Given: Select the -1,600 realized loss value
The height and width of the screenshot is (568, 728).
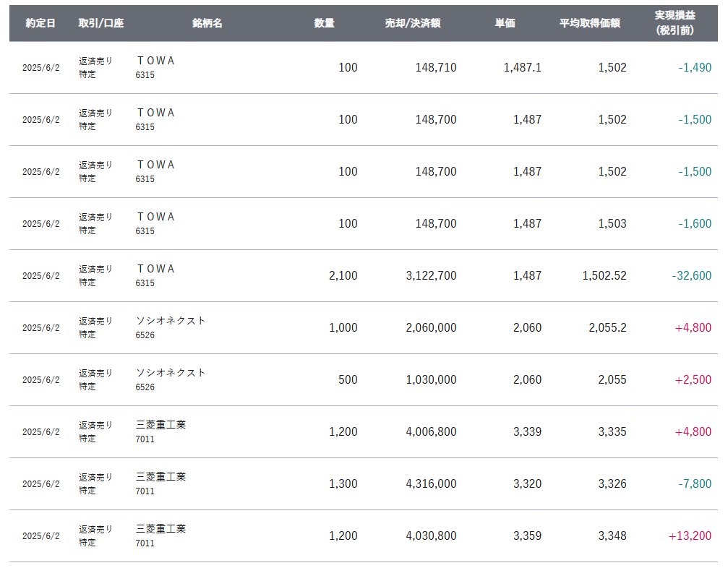Looking at the screenshot, I should pyautogui.click(x=695, y=223).
